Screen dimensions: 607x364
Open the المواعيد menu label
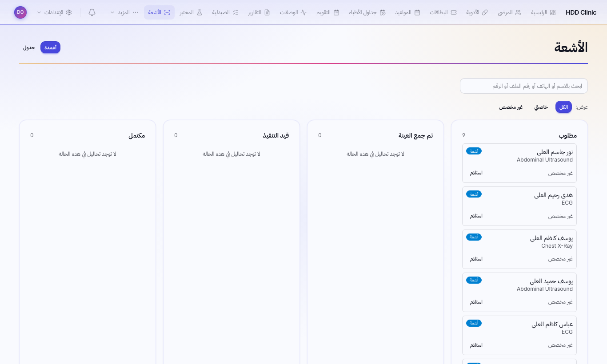click(x=403, y=12)
